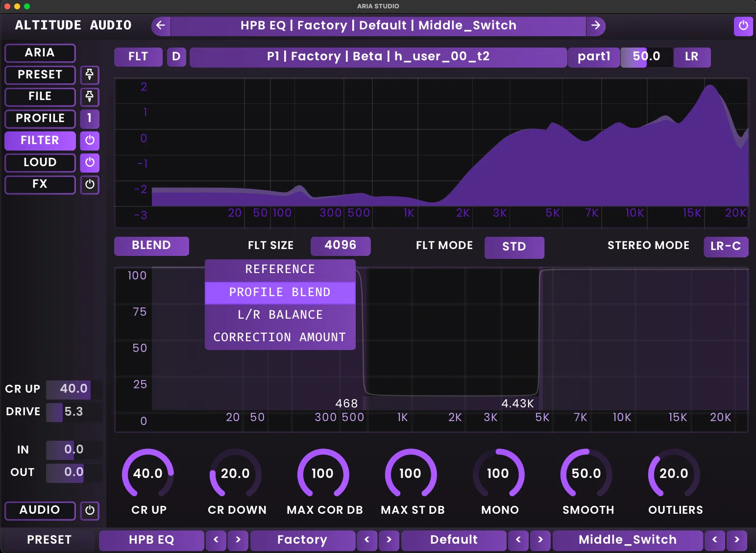Image resolution: width=756 pixels, height=553 pixels.
Task: Advance to next preset with forward arrow
Action: pyautogui.click(x=596, y=25)
